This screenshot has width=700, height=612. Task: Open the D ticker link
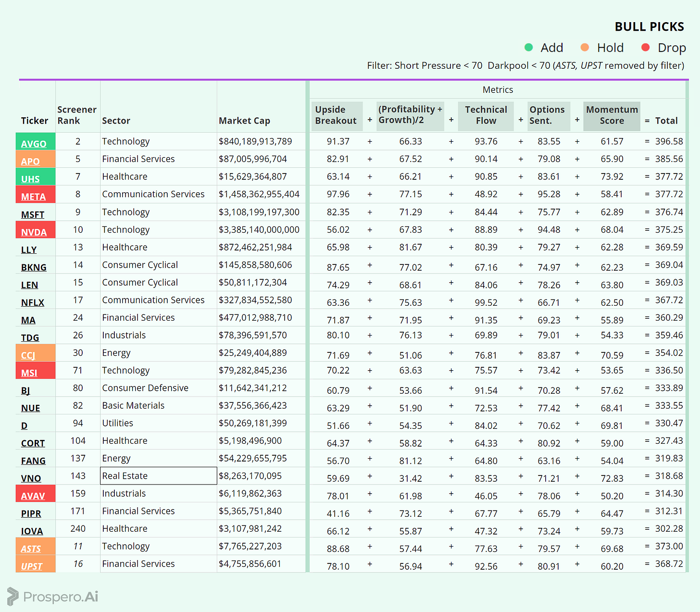tap(24, 425)
